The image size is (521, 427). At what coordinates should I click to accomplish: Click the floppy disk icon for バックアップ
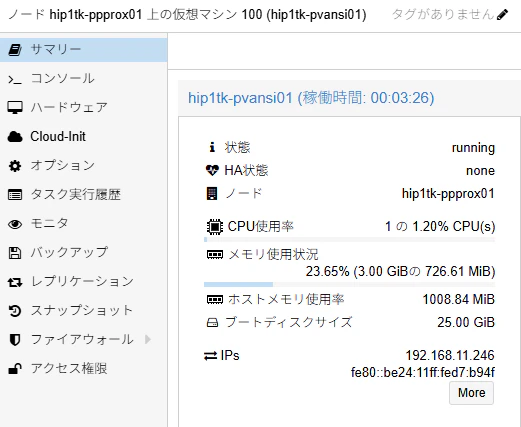click(x=15, y=253)
